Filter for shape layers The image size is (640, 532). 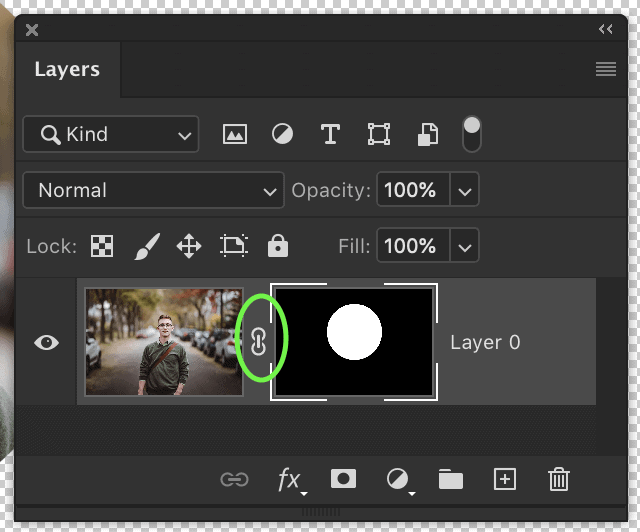tap(379, 134)
